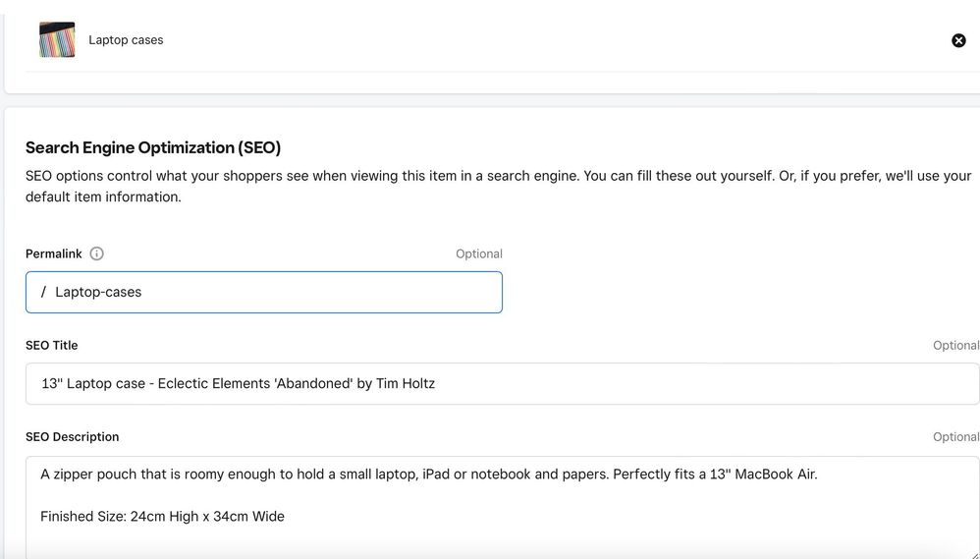
Task: Click the Permalink field label
Action: click(x=54, y=253)
